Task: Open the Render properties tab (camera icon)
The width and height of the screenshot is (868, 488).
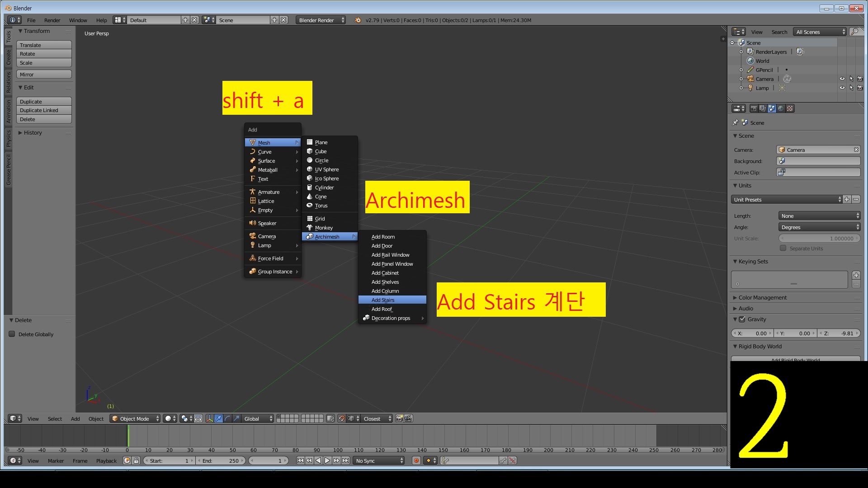Action: point(754,108)
